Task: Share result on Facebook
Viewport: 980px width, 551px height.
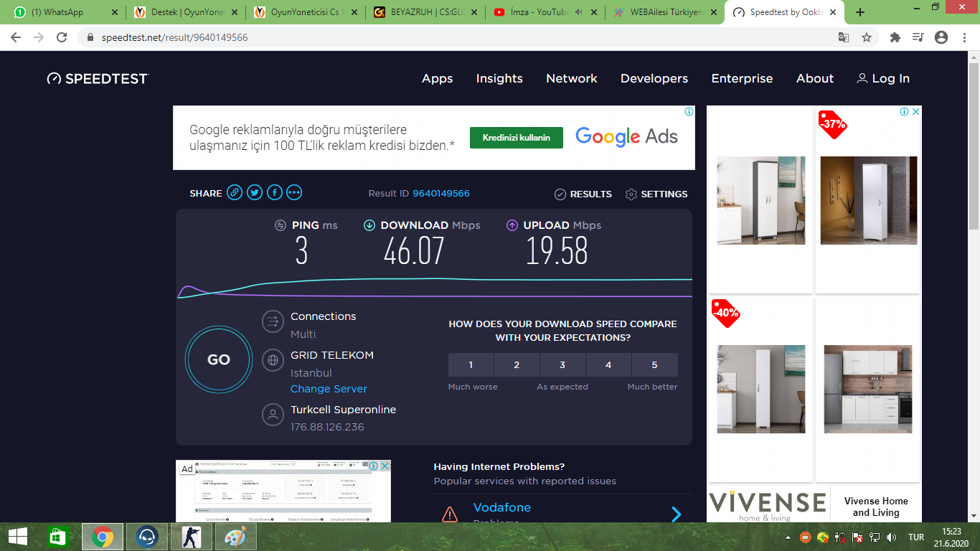Action: pyautogui.click(x=275, y=192)
